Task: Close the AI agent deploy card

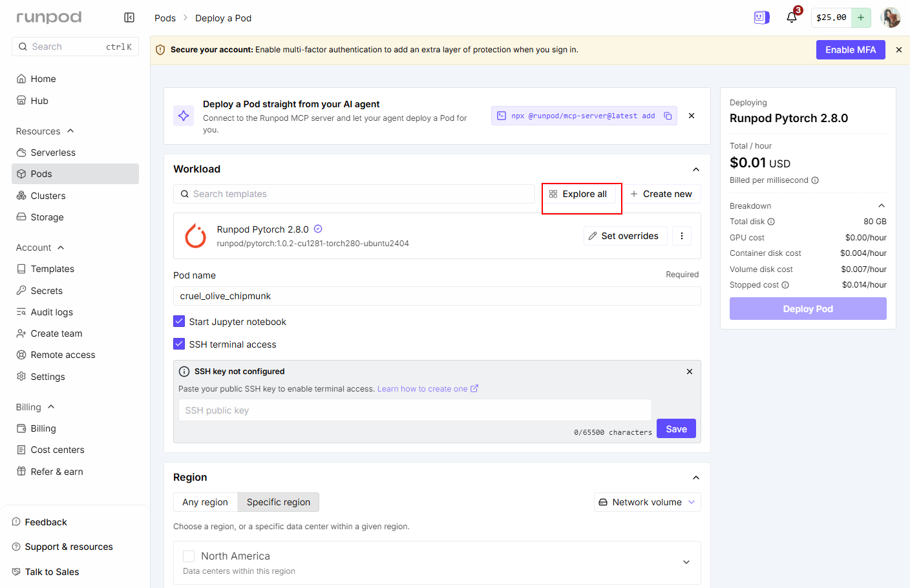Action: (x=692, y=116)
